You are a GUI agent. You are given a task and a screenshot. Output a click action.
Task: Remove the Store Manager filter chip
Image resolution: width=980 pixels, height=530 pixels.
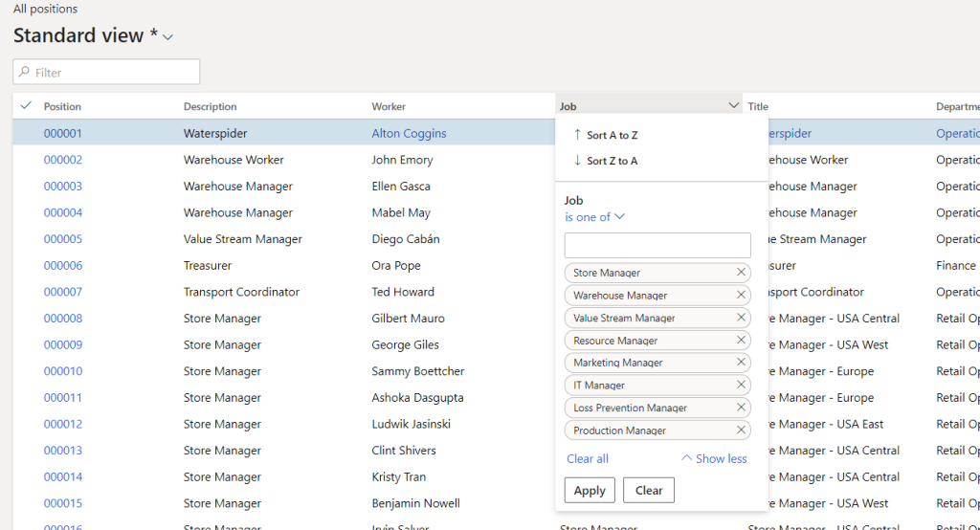[x=741, y=273]
